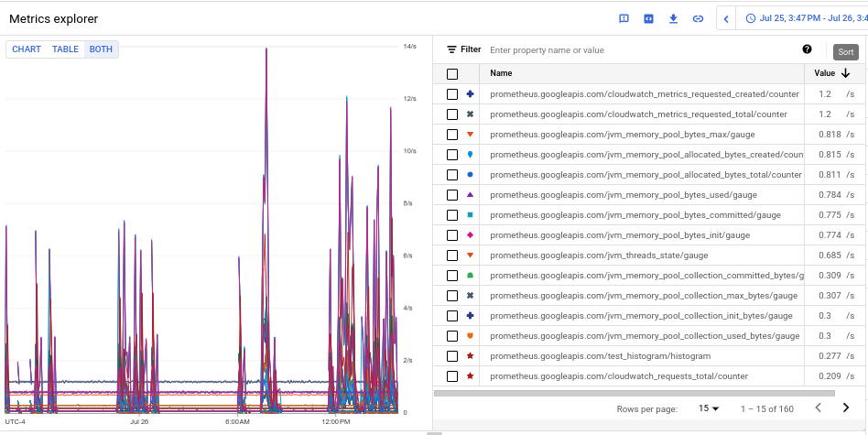Open the code editor icon in toolbar
Screen dimensions: 868x435
click(648, 18)
